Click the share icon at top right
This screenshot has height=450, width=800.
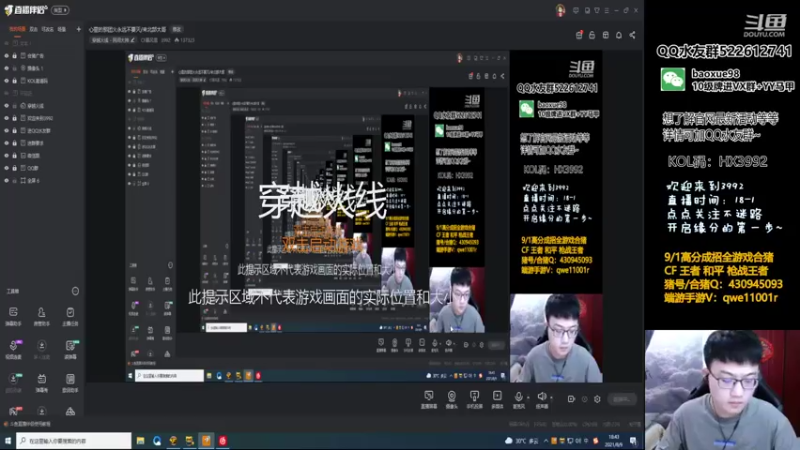pyautogui.click(x=633, y=35)
